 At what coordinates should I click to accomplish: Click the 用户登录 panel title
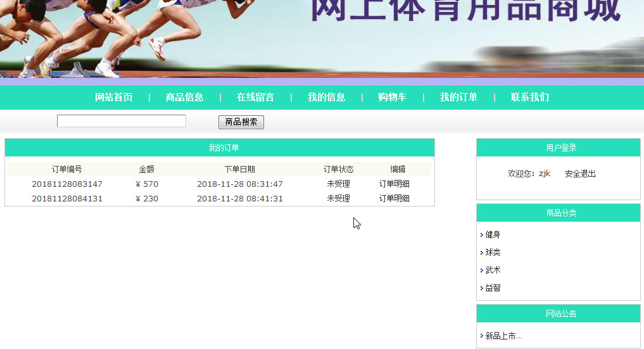[x=561, y=148]
